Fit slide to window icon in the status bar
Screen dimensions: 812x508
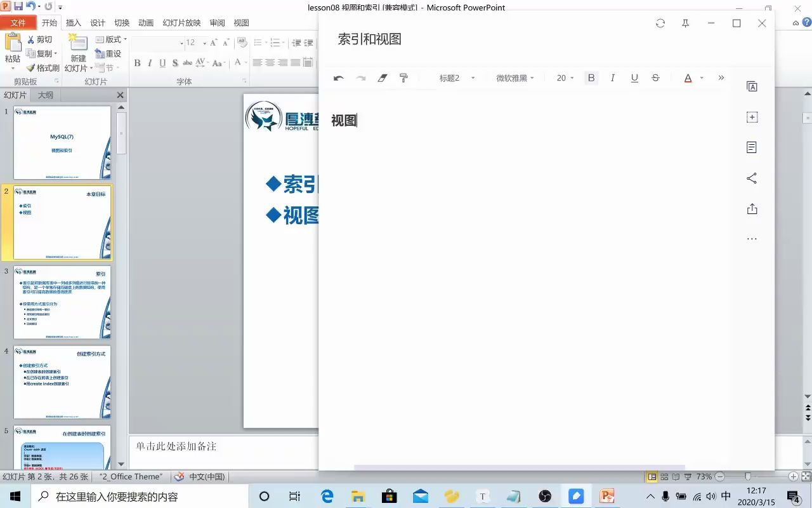805,476
